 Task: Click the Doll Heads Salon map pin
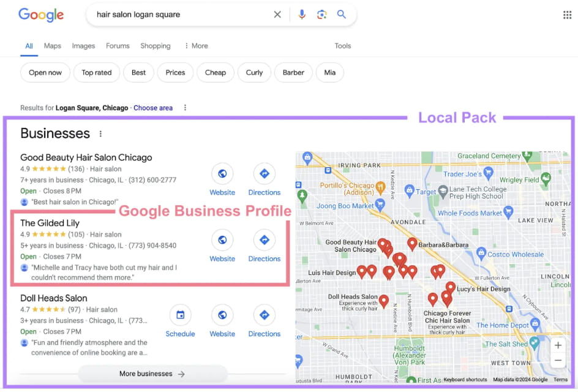click(x=384, y=301)
